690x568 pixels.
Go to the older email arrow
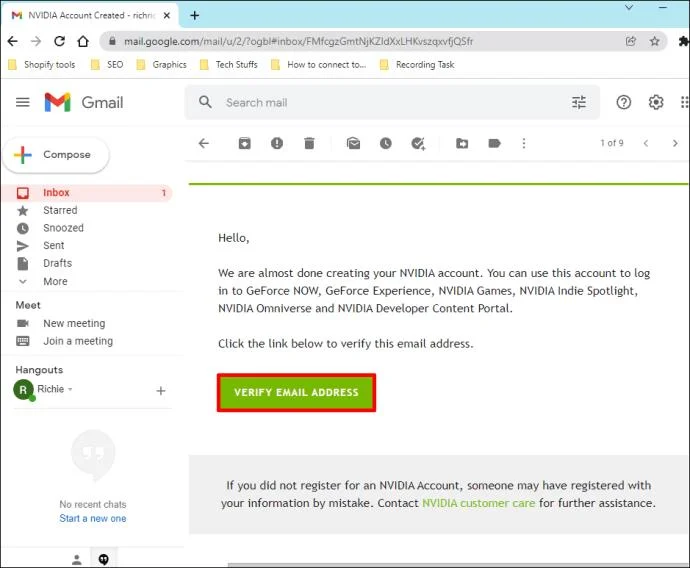click(x=675, y=143)
